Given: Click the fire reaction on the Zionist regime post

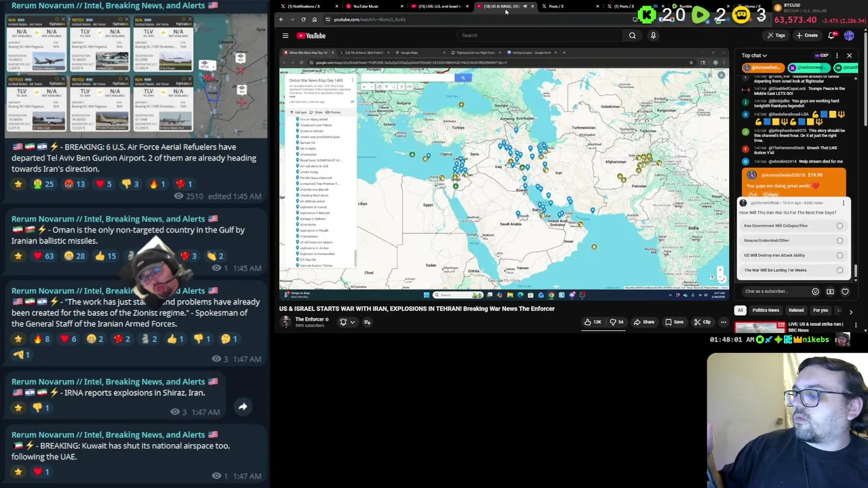Looking at the screenshot, I should click(x=41, y=339).
